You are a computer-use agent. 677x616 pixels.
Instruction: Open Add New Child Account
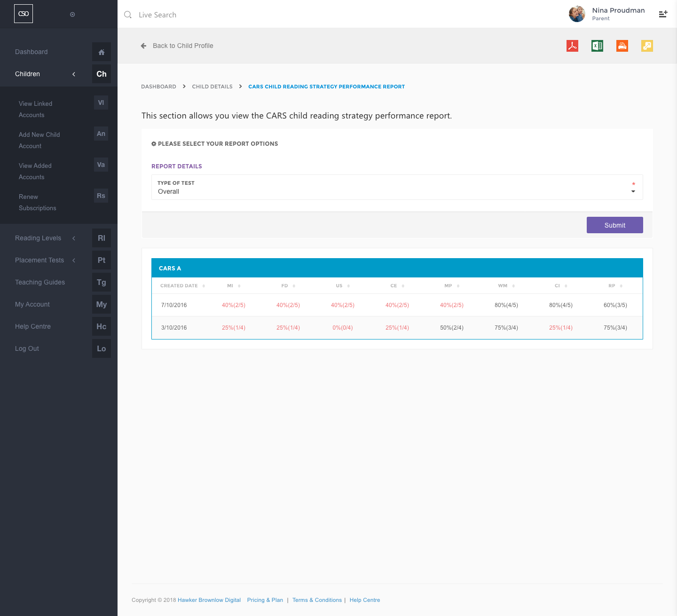tap(39, 140)
